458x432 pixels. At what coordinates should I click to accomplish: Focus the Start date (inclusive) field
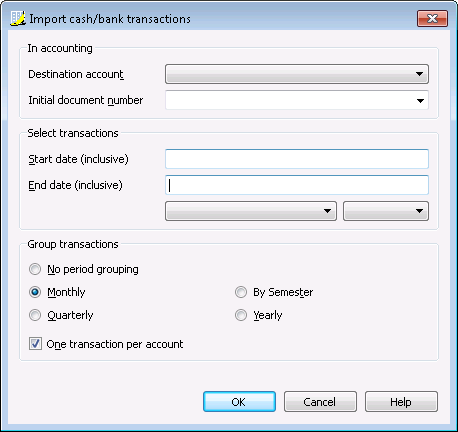pos(297,159)
